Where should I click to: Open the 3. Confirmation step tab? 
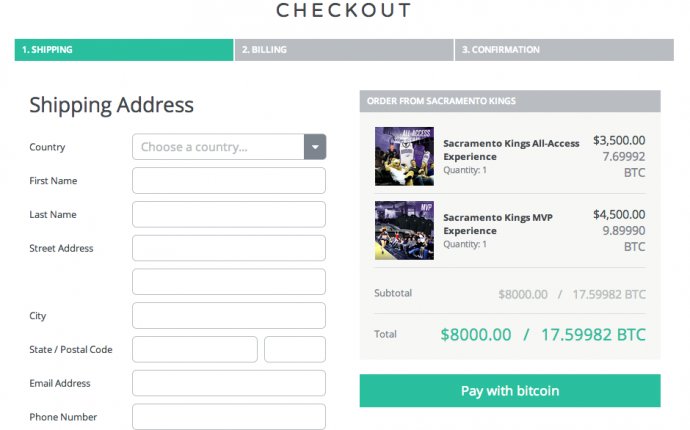[x=564, y=50]
